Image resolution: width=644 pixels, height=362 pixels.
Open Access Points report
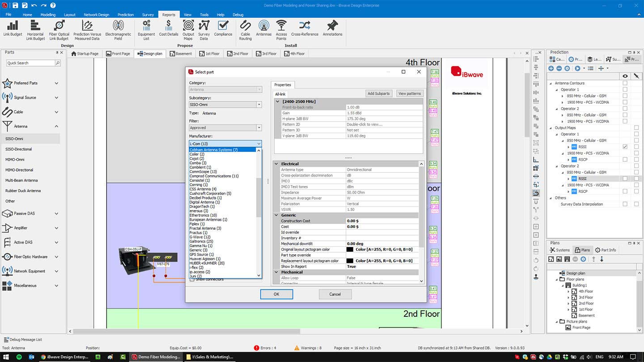(281, 30)
